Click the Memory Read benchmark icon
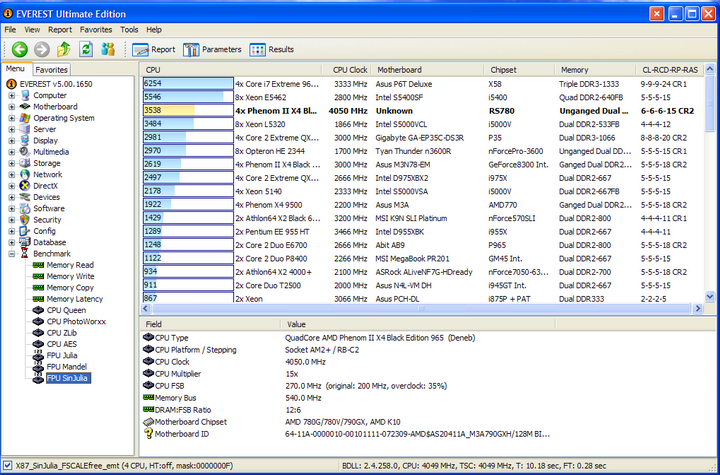Screen dimensions: 720x475 39,265
